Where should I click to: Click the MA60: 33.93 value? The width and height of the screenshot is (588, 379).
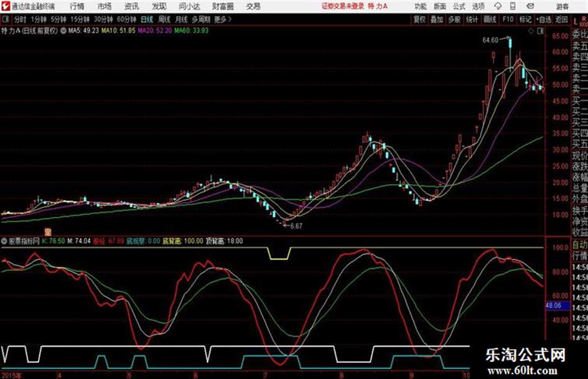click(x=191, y=30)
